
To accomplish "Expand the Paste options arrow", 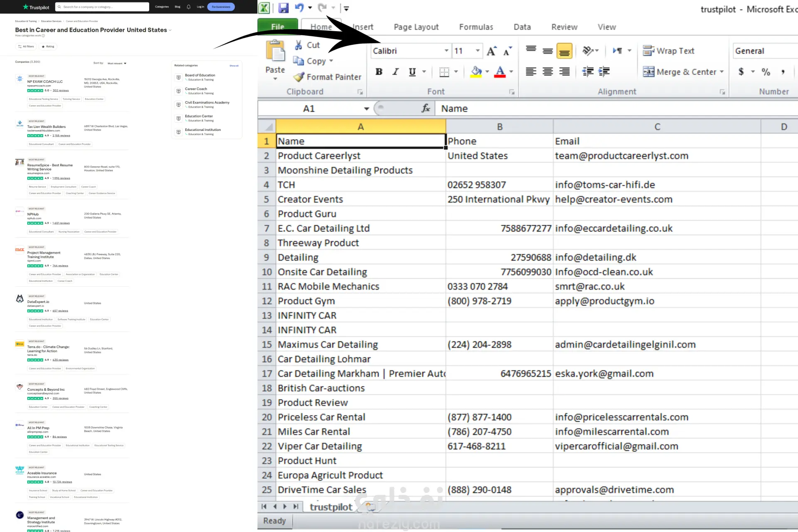I will [275, 79].
